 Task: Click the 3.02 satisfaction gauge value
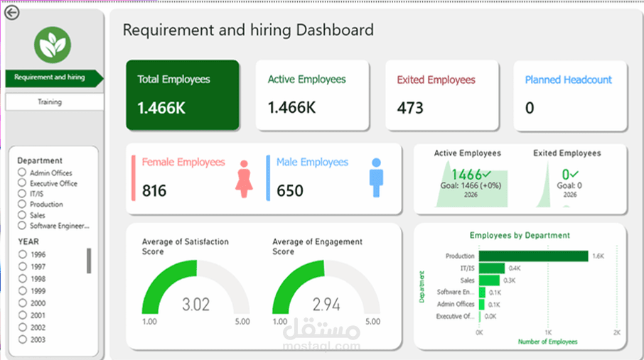pyautogui.click(x=196, y=305)
